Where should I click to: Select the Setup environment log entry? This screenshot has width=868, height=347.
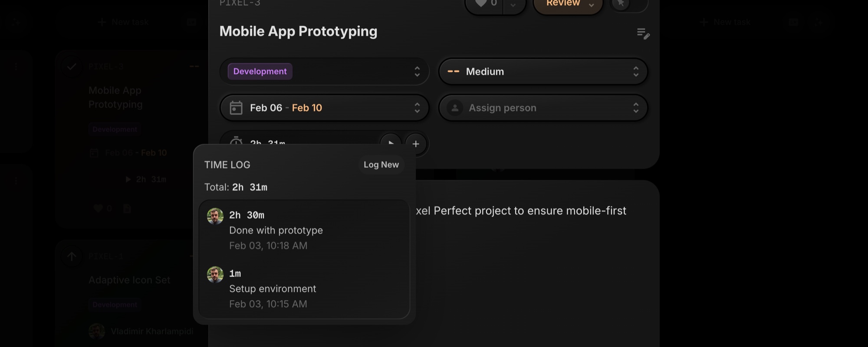[304, 289]
